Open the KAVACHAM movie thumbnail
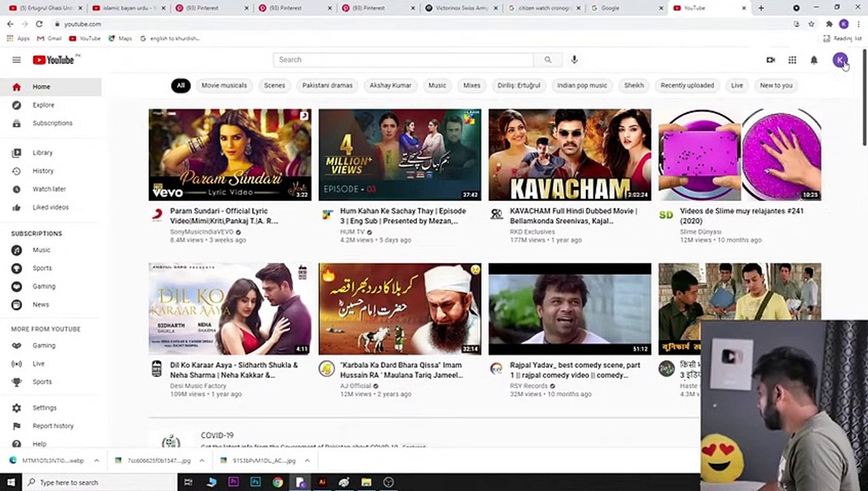The height and width of the screenshot is (491, 868). tap(570, 155)
